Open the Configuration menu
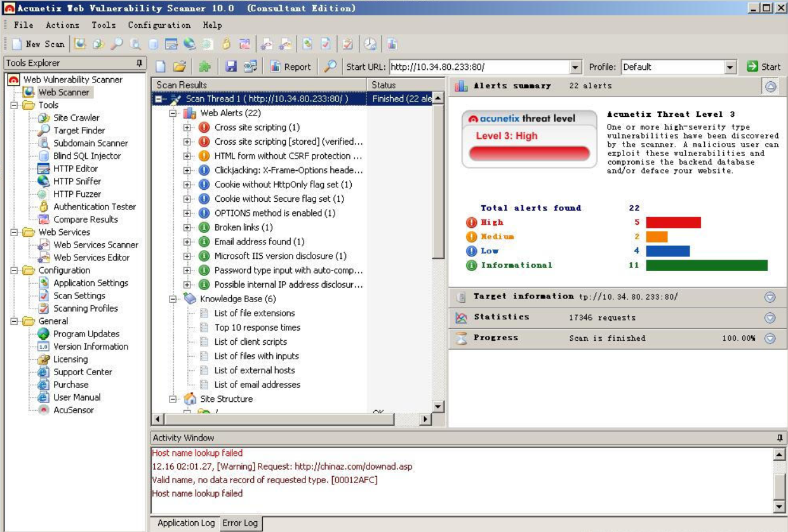 point(159,25)
